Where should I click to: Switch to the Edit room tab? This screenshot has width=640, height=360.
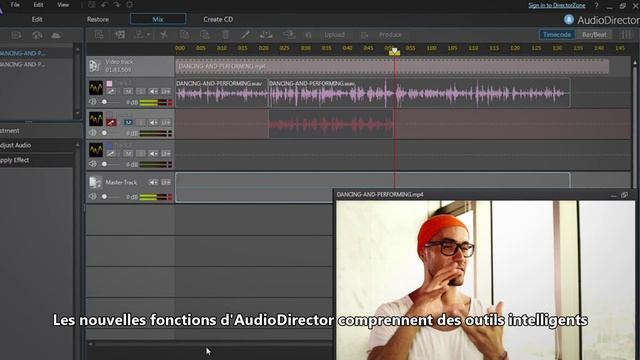click(x=37, y=19)
